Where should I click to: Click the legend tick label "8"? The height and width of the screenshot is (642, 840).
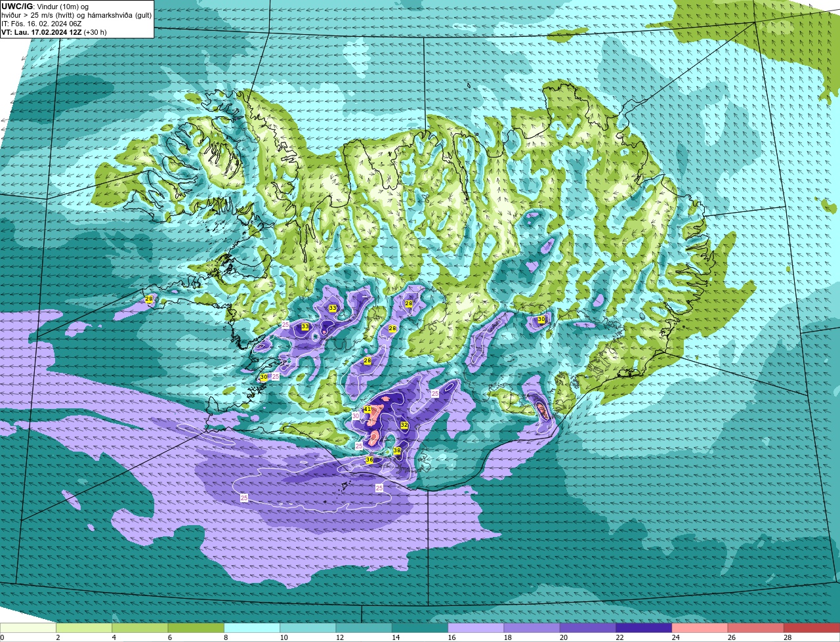(226, 637)
